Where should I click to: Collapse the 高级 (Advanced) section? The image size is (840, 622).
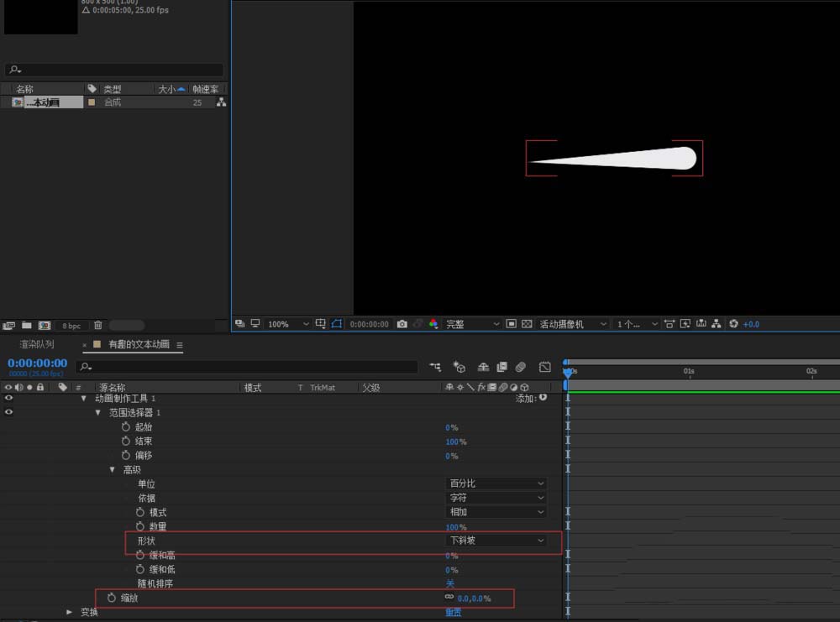[x=112, y=469]
